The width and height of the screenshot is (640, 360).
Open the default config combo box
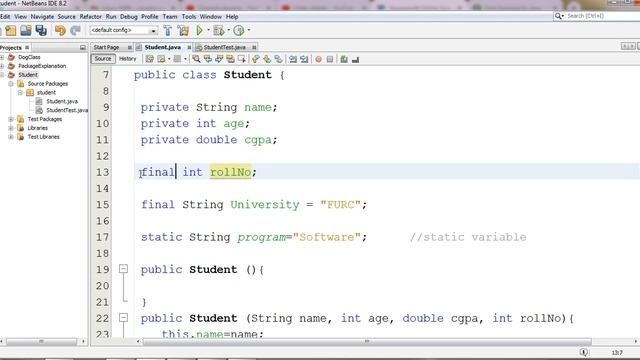point(124,30)
